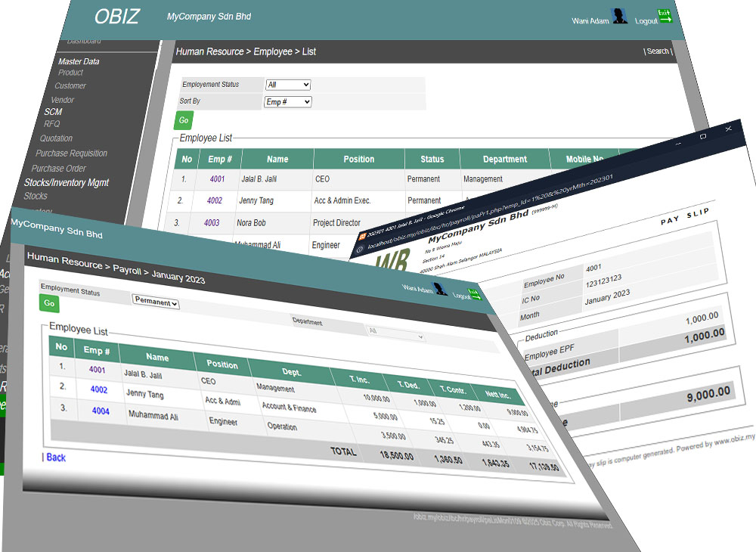Open Stocks/Inventory Mgmt in the sidebar
This screenshot has height=552, width=756.
click(x=67, y=183)
